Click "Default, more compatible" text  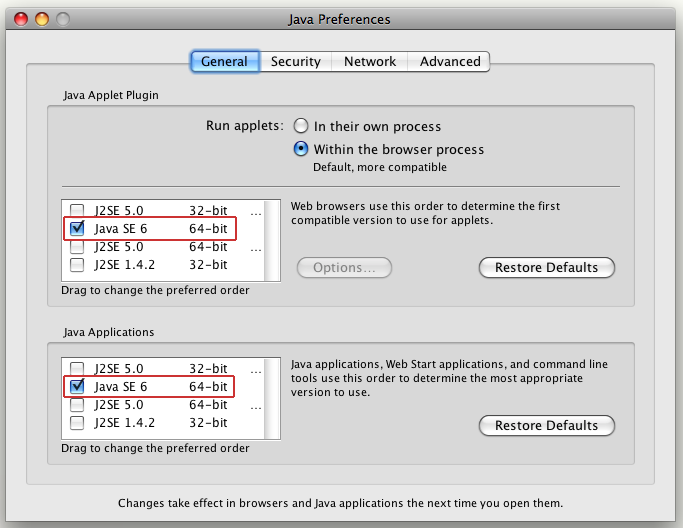point(380,167)
